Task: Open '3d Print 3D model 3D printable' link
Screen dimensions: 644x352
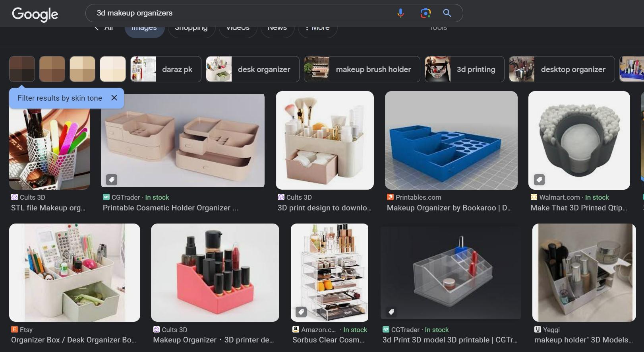Action: click(x=450, y=340)
